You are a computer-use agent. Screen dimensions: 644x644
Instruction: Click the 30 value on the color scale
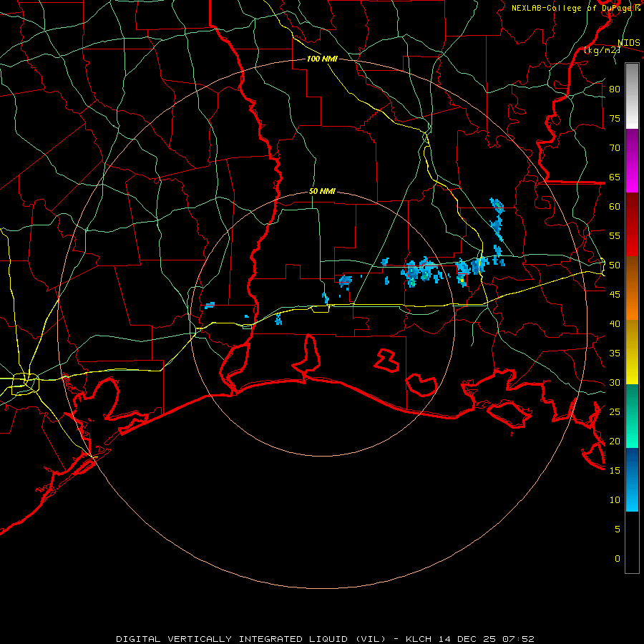(615, 382)
